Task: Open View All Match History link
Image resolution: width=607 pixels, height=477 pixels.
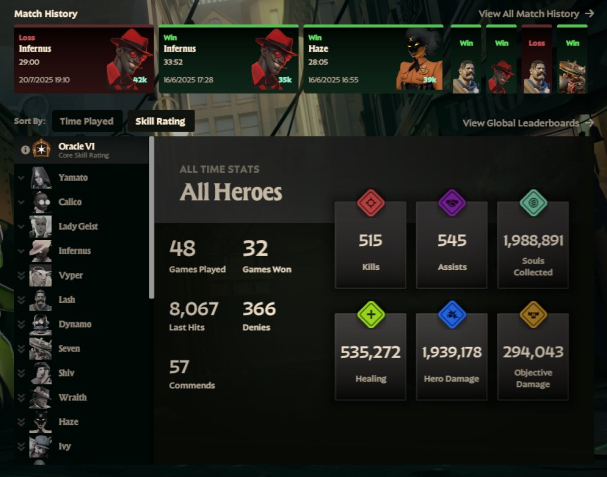Action: pyautogui.click(x=536, y=14)
